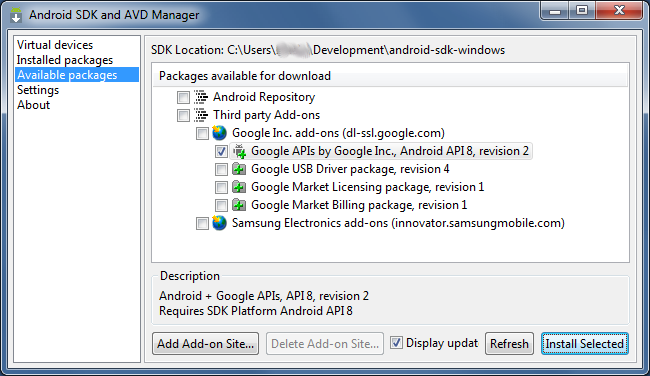
Task: Check the Google Inc. add-ons checkbox
Action: (202, 133)
